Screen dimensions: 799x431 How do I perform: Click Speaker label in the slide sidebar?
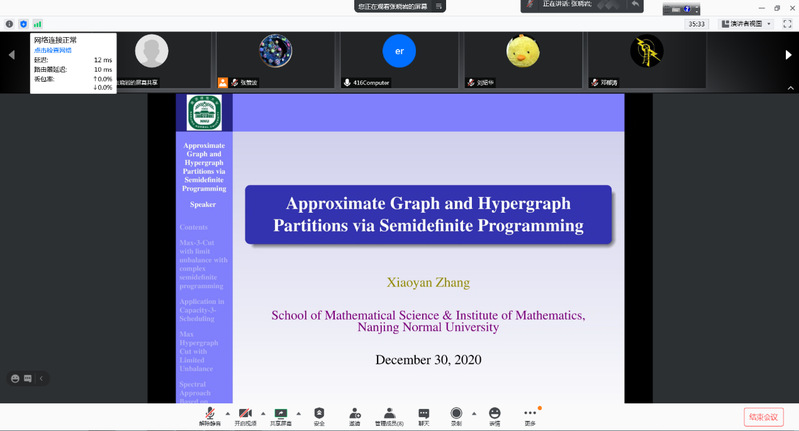203,204
